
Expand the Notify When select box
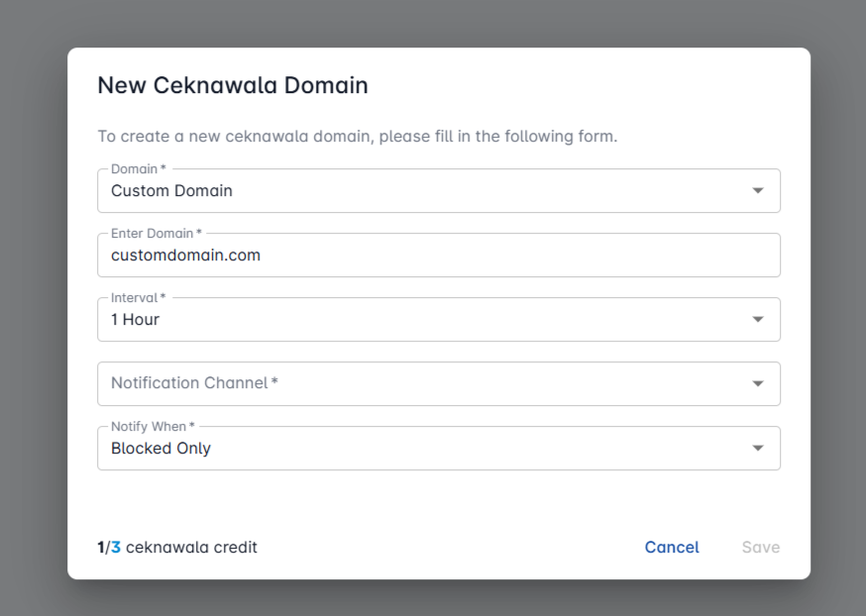(426, 449)
